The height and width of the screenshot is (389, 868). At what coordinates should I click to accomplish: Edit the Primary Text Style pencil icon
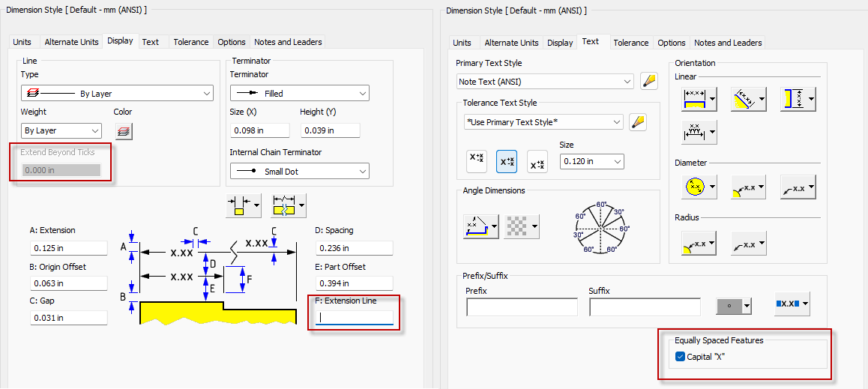tap(648, 81)
